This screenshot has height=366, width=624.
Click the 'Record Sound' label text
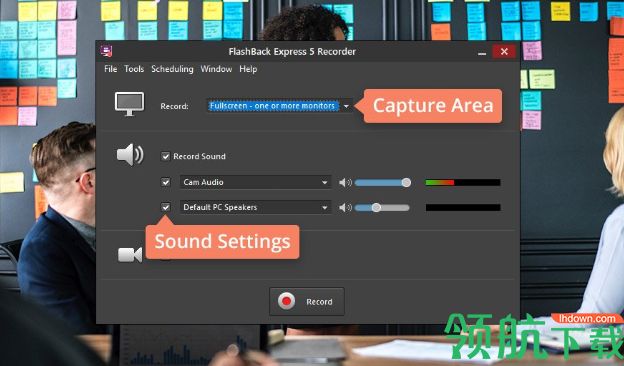click(199, 156)
